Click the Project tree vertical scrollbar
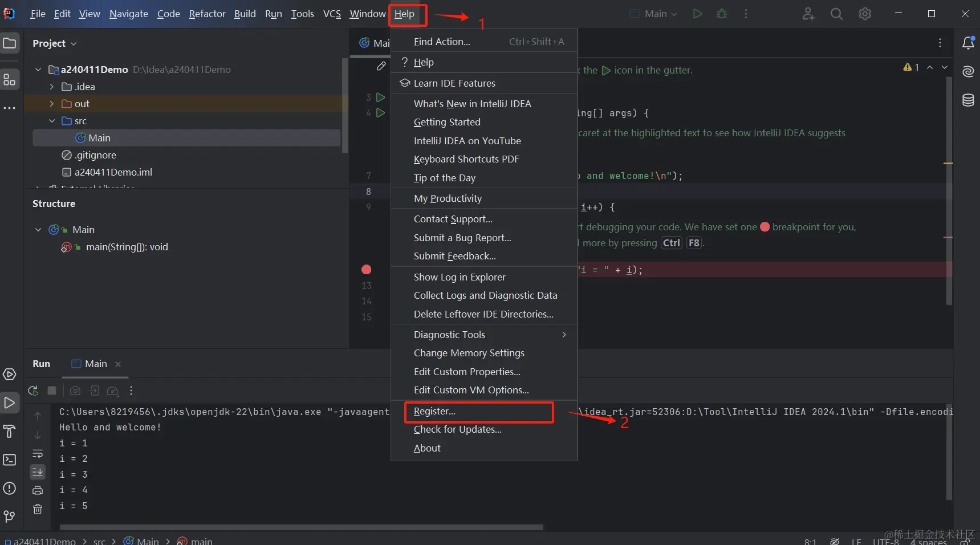Image resolution: width=980 pixels, height=545 pixels. tap(344, 105)
